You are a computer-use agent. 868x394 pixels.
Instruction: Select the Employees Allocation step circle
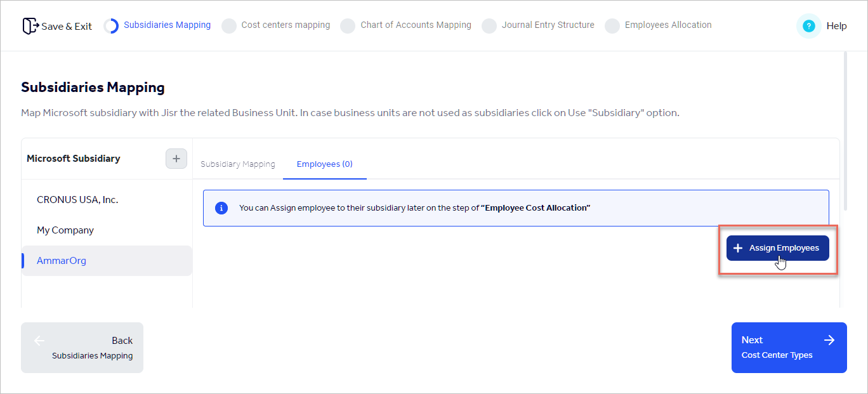tap(612, 25)
